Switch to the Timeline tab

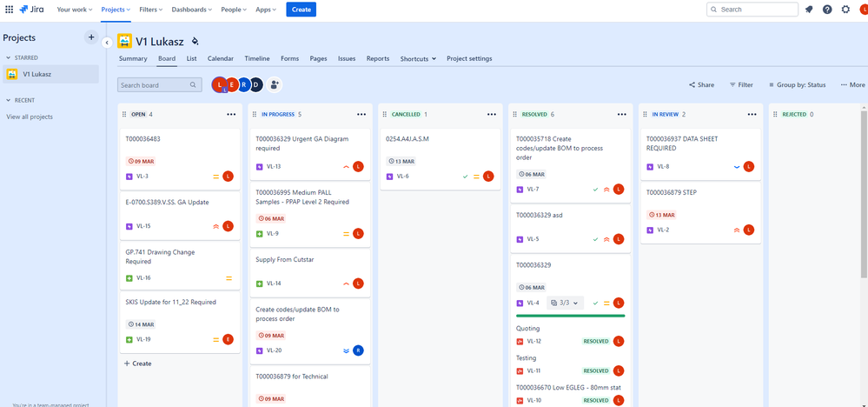click(257, 58)
